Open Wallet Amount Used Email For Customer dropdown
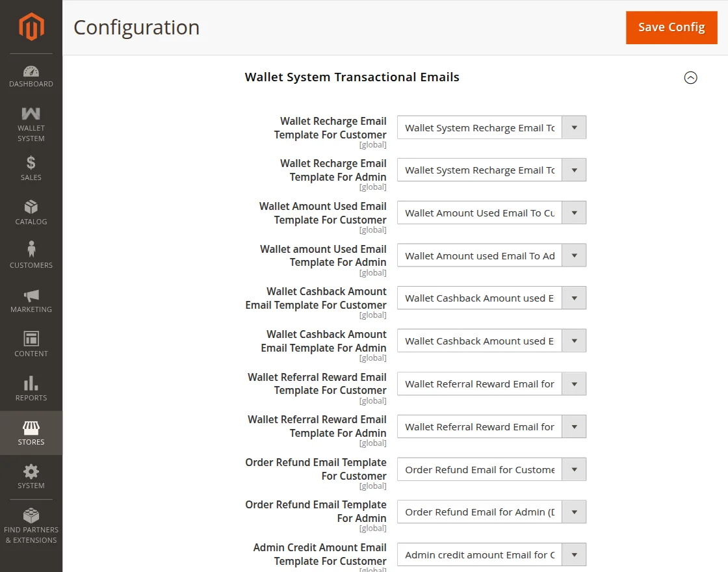Image resolution: width=728 pixels, height=572 pixels. pos(491,213)
